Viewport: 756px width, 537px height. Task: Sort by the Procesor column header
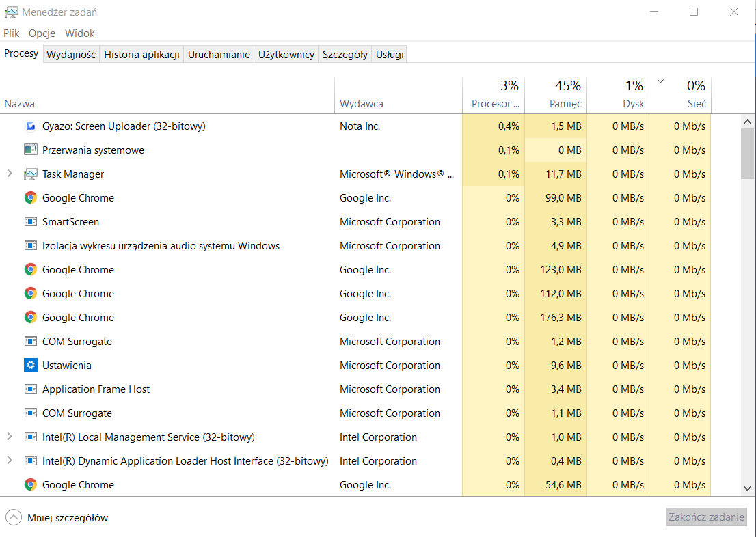[x=494, y=96]
